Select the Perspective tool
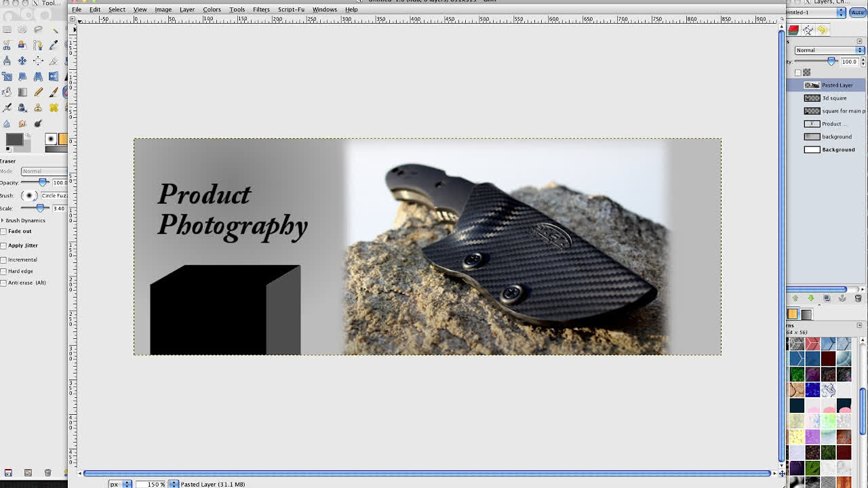868x488 pixels. tap(38, 76)
